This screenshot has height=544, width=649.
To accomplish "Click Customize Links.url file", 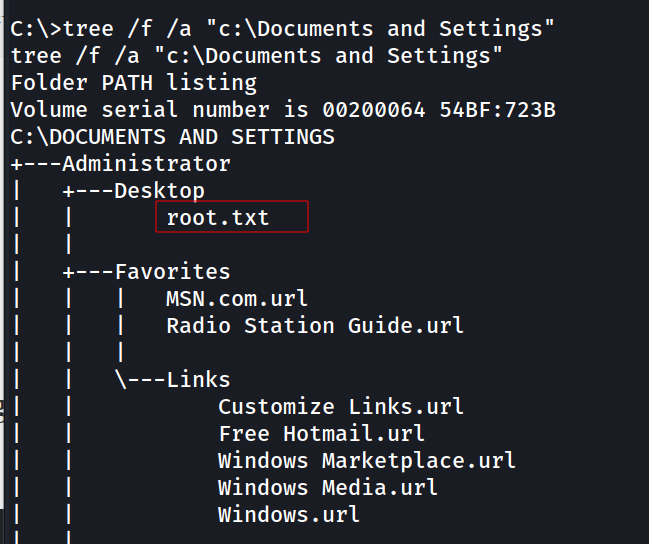I will pyautogui.click(x=341, y=406).
